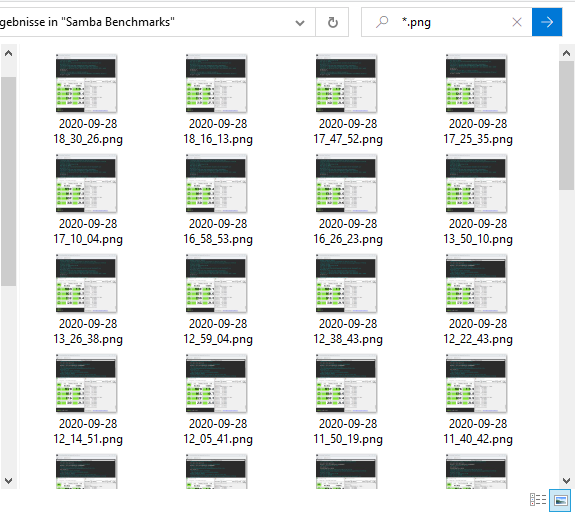
Task: Select thumbnail of 2020-09-28 18_30_26.png
Action: (86, 83)
